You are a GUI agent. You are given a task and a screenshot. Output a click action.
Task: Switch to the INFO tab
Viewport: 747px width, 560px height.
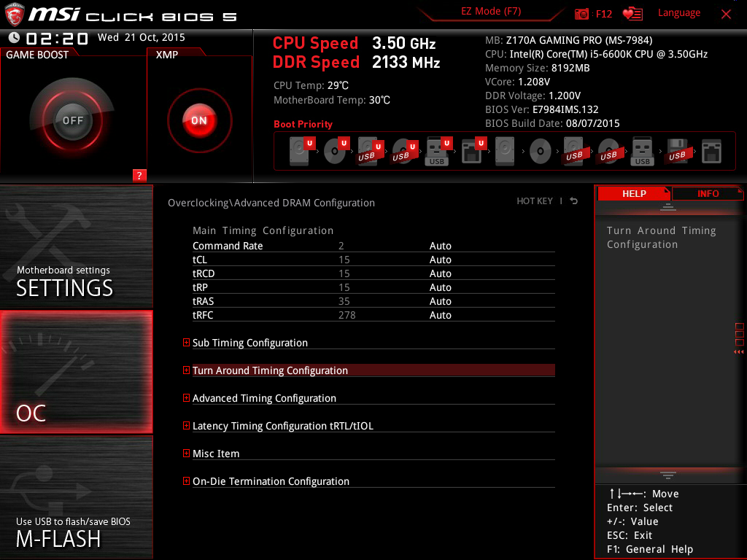pyautogui.click(x=708, y=194)
